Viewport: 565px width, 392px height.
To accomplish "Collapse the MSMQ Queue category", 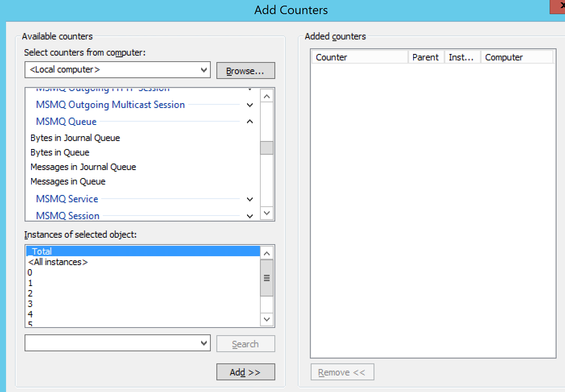I will coord(249,122).
